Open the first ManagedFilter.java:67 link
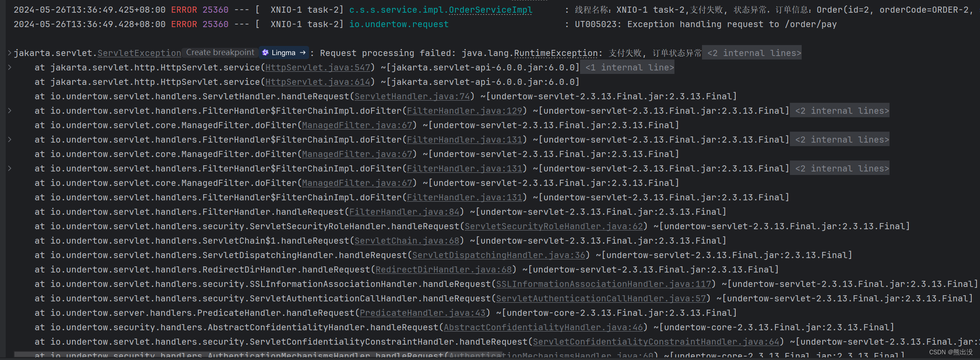Image resolution: width=980 pixels, height=360 pixels. pos(357,125)
